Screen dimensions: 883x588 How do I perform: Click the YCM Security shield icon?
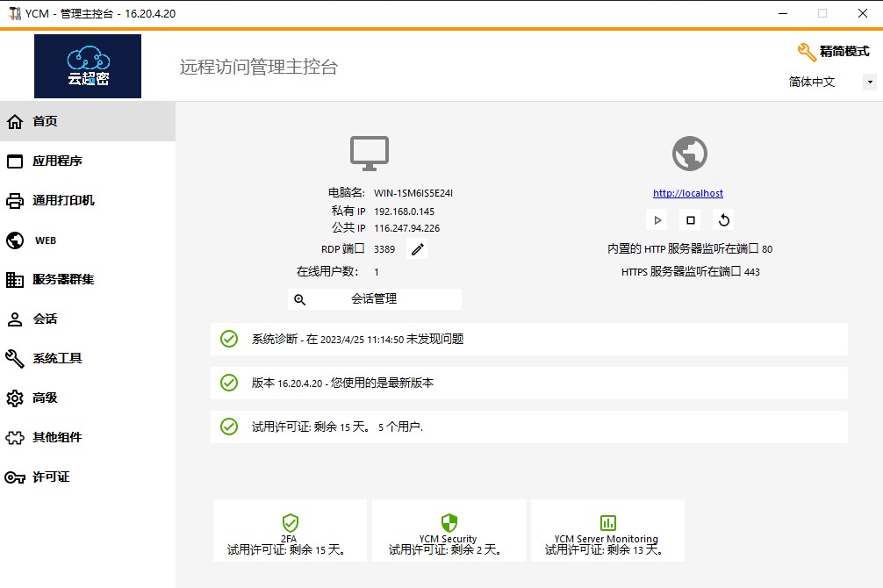tap(449, 523)
